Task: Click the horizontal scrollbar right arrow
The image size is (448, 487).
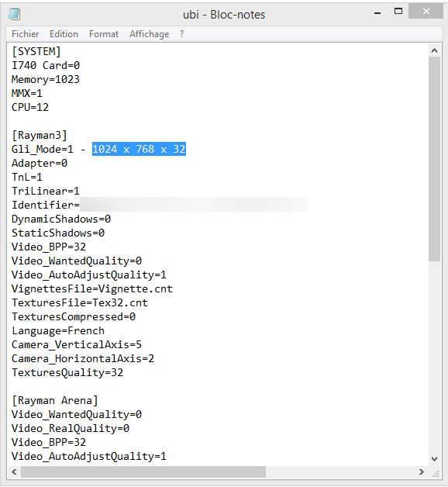Action: 421,471
